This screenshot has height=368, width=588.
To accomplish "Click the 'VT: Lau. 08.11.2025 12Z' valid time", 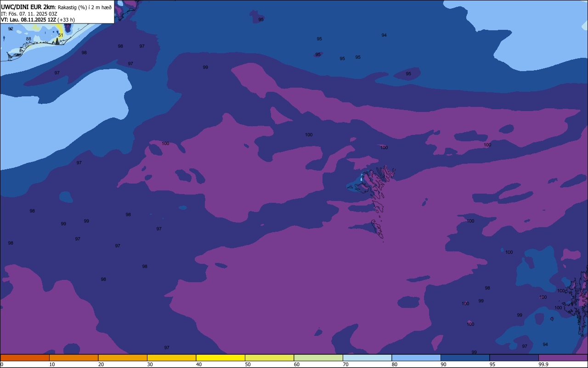I will coord(28,20).
